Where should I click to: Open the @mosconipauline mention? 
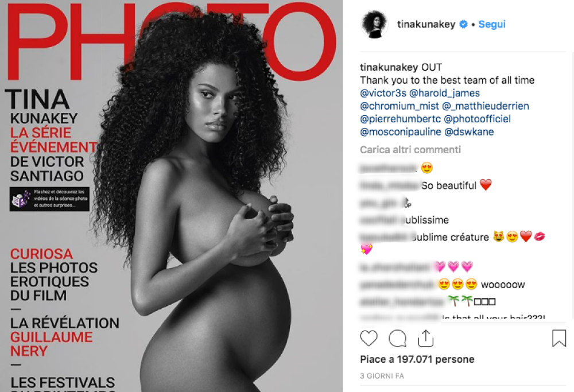coord(401,132)
